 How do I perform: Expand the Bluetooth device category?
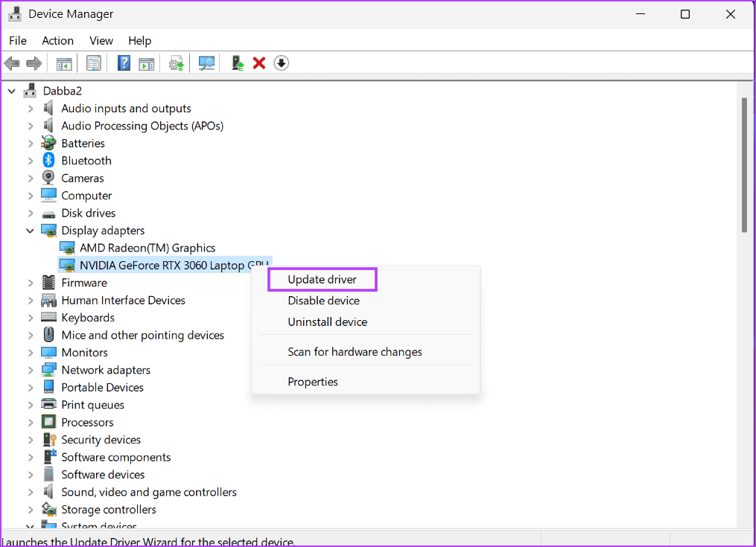(x=30, y=160)
